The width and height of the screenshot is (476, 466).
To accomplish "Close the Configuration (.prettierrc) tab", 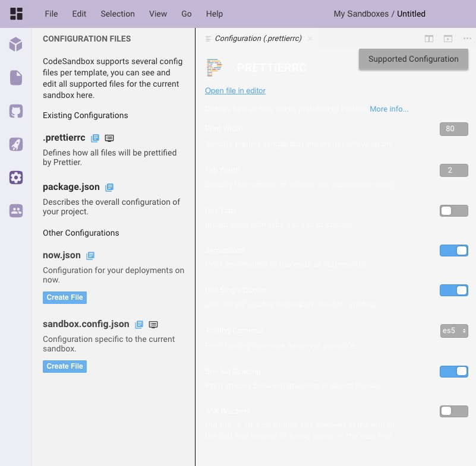I will (310, 39).
